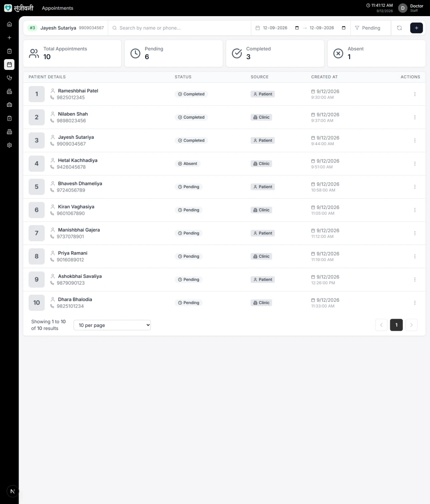Go to Home via sidebar house icon
Viewport: 430px width, 504px height.
pos(9,24)
